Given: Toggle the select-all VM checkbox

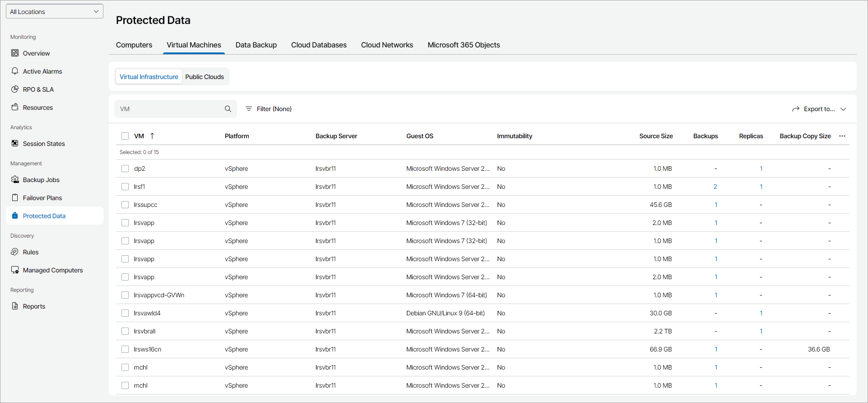Looking at the screenshot, I should [125, 136].
